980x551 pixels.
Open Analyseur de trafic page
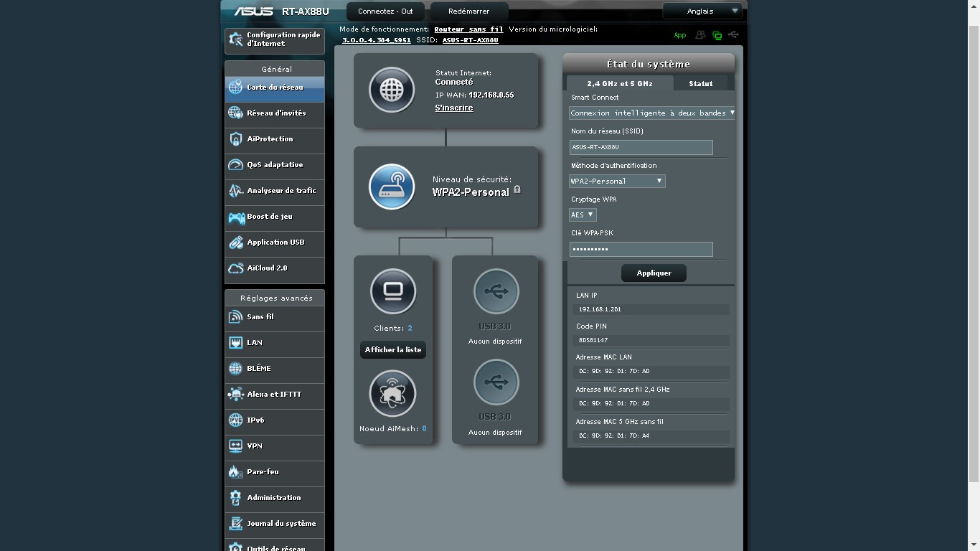click(275, 191)
